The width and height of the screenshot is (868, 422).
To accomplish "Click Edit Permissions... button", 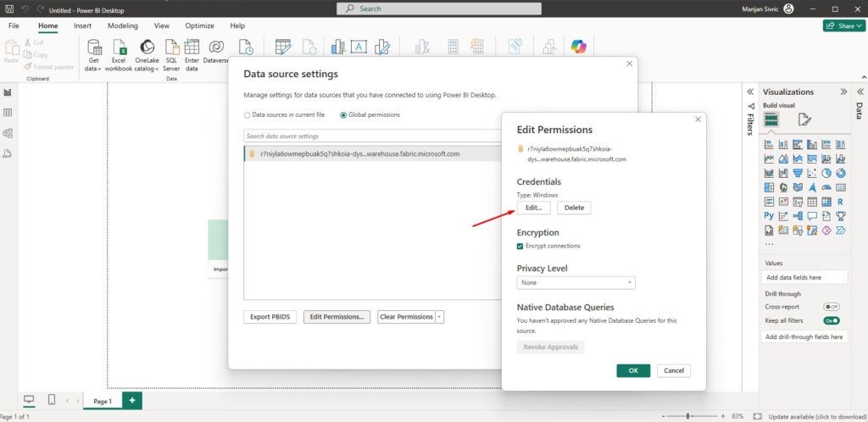I will tap(337, 317).
